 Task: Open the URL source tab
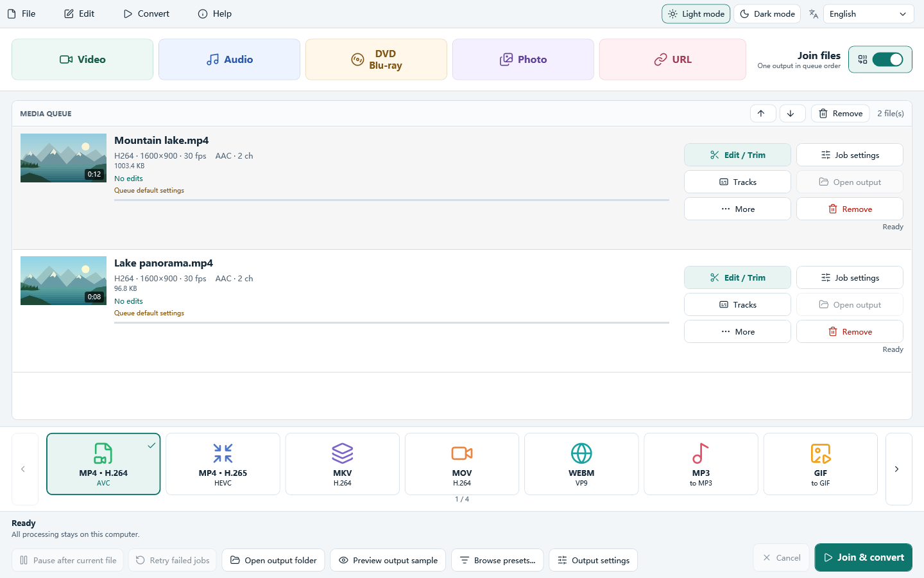tap(672, 60)
